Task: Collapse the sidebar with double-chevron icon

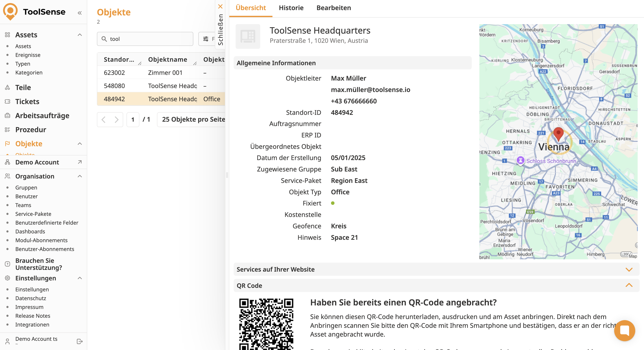Action: click(80, 13)
